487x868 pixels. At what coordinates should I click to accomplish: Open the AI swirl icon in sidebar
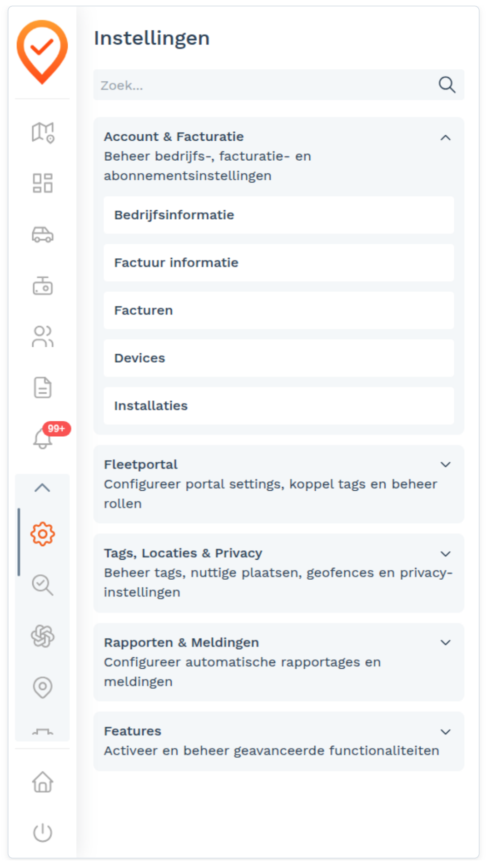pyautogui.click(x=43, y=636)
